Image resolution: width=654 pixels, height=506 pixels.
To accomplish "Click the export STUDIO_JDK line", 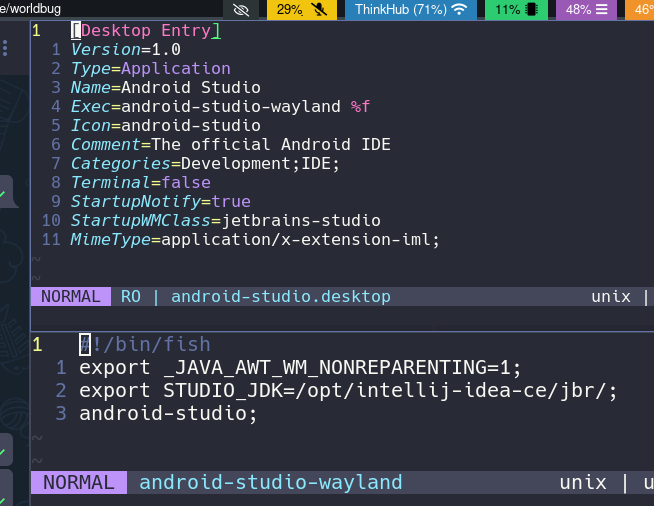I will [348, 390].
